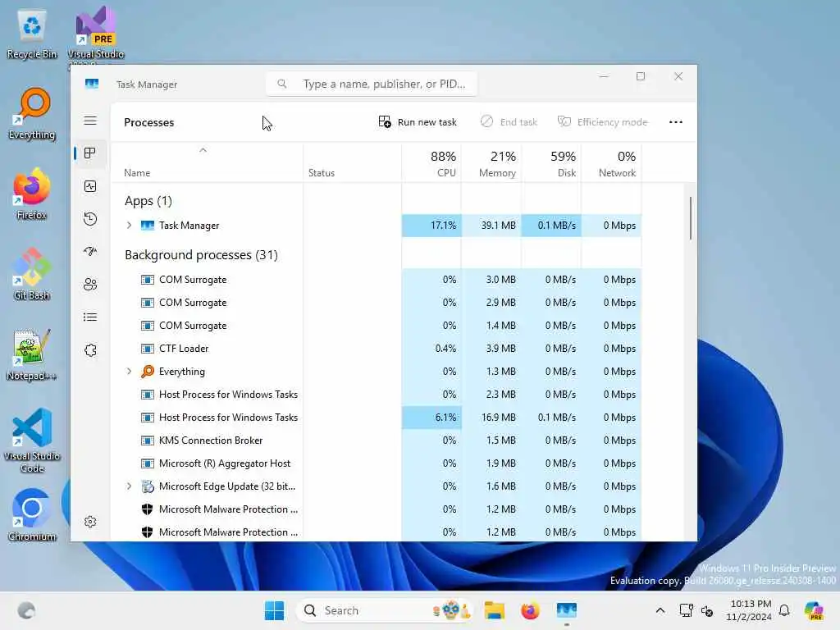Select Host Process for Windows Tasks at 6.1%

[x=377, y=418]
